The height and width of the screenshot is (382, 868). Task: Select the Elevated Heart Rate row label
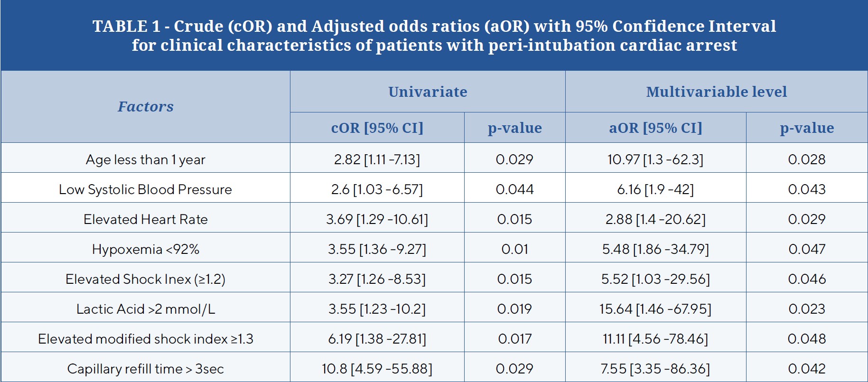click(146, 219)
